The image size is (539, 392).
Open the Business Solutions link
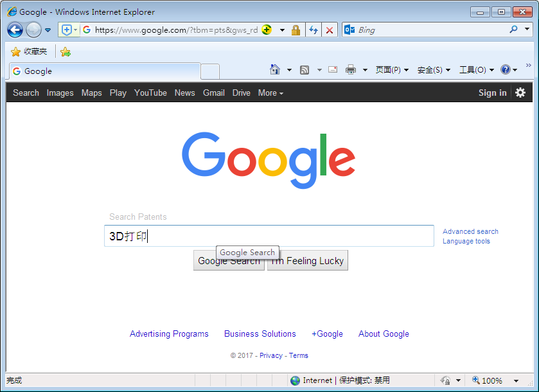pyautogui.click(x=260, y=334)
